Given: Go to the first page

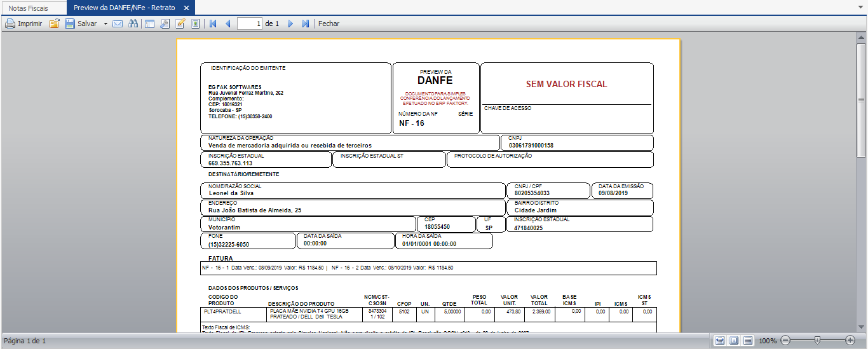Looking at the screenshot, I should tap(213, 24).
